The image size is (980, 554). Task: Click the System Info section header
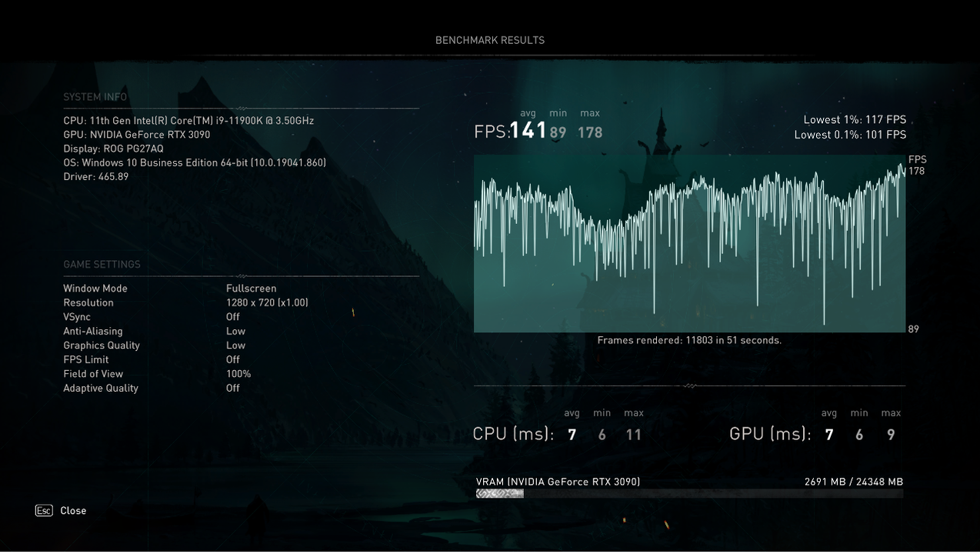point(95,97)
